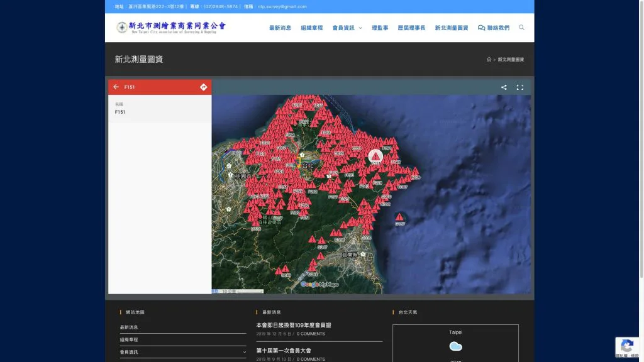Click the association logo in the header
The height and width of the screenshot is (362, 644).
pyautogui.click(x=170, y=27)
